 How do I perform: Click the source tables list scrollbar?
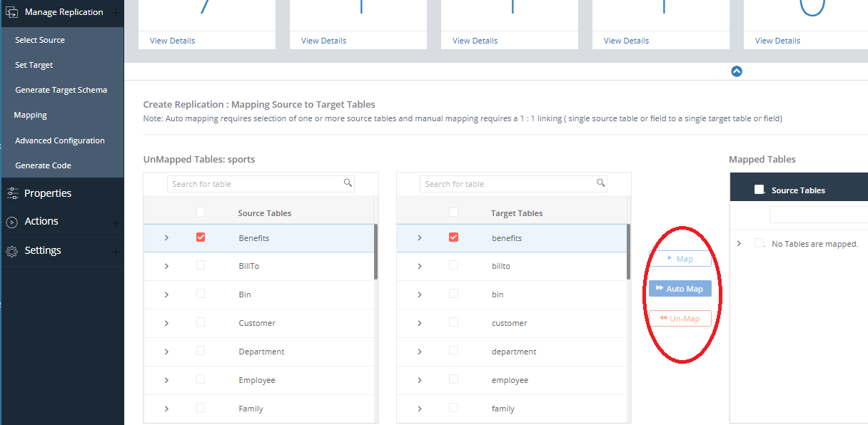[375, 252]
